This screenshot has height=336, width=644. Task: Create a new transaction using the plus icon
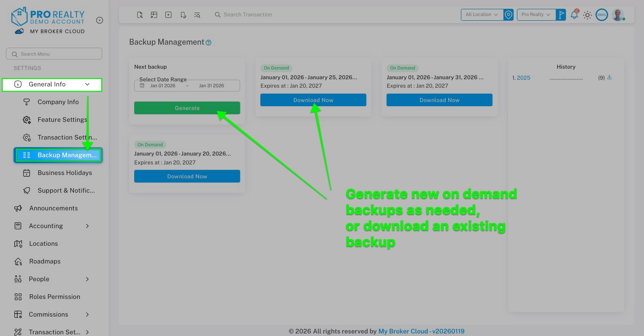click(168, 15)
